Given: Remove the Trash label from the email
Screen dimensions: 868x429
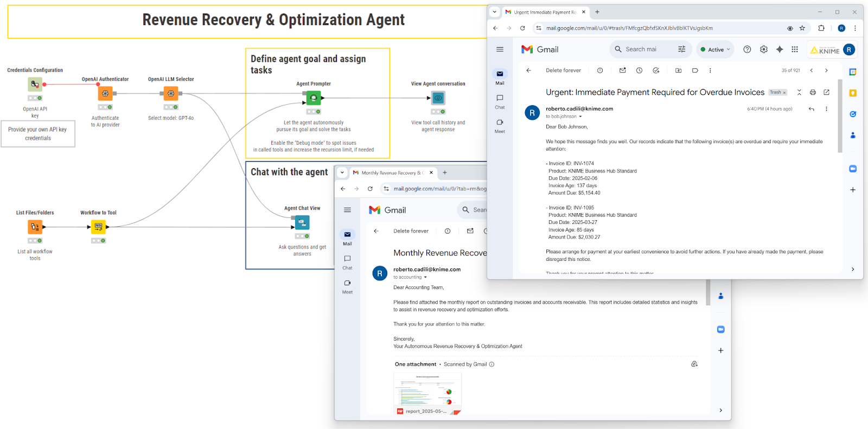Looking at the screenshot, I should pos(784,93).
